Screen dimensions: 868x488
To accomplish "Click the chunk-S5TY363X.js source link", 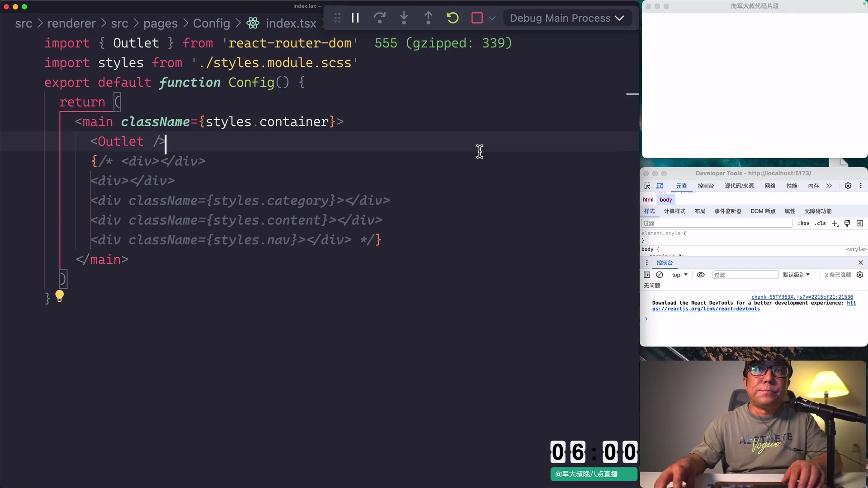I will coord(802,296).
